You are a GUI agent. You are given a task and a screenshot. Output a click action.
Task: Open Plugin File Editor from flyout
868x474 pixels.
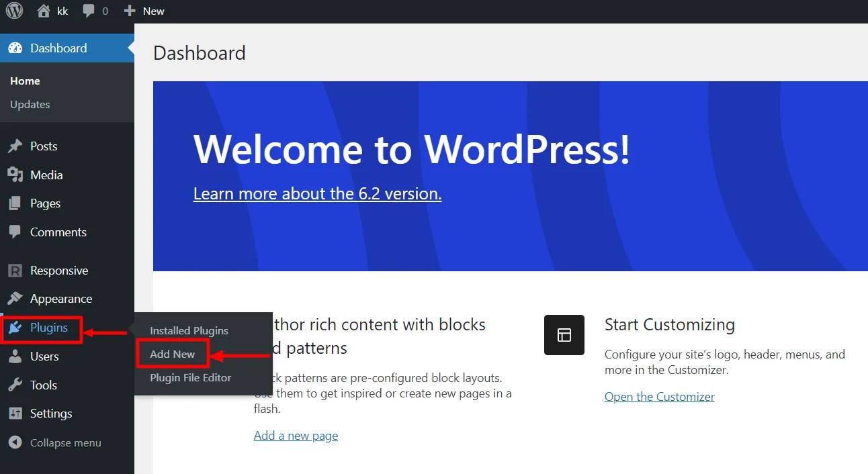tap(190, 378)
